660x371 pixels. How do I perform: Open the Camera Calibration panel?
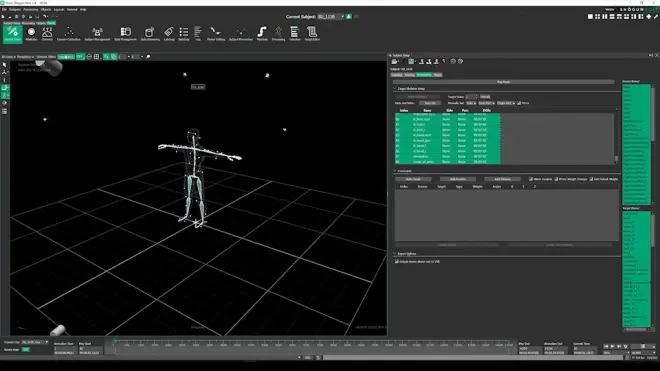(x=69, y=34)
